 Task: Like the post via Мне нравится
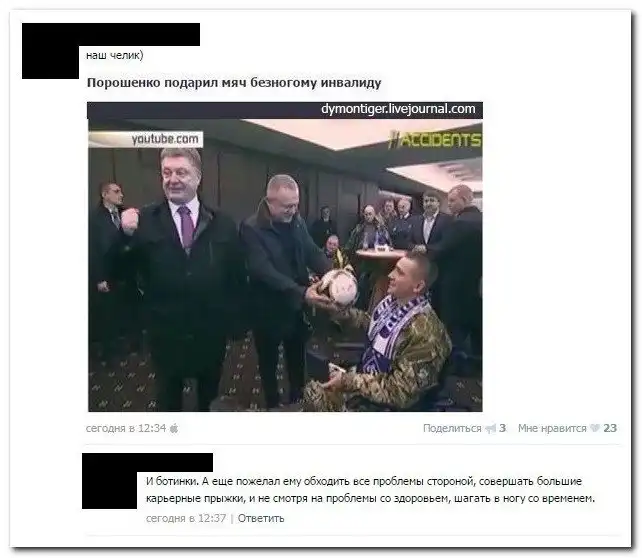tap(552, 428)
